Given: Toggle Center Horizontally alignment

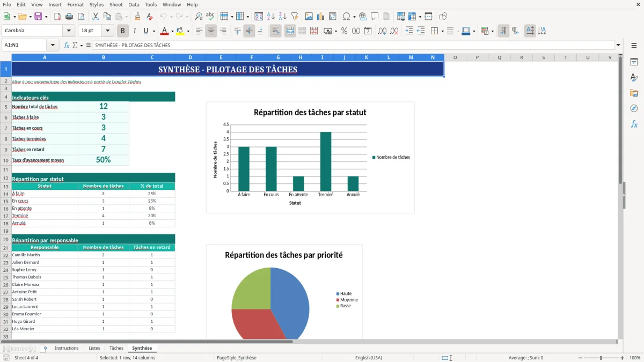Looking at the screenshot, I should 211,31.
